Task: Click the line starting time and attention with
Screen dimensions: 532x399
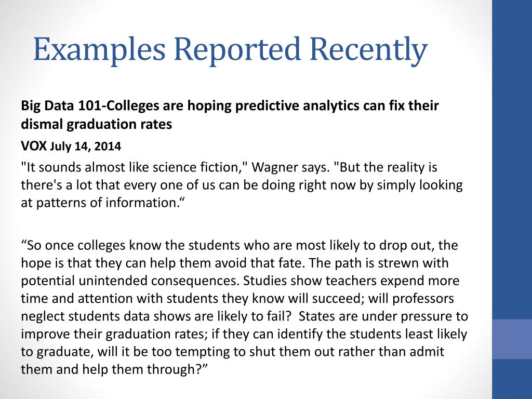Action: 237,298
